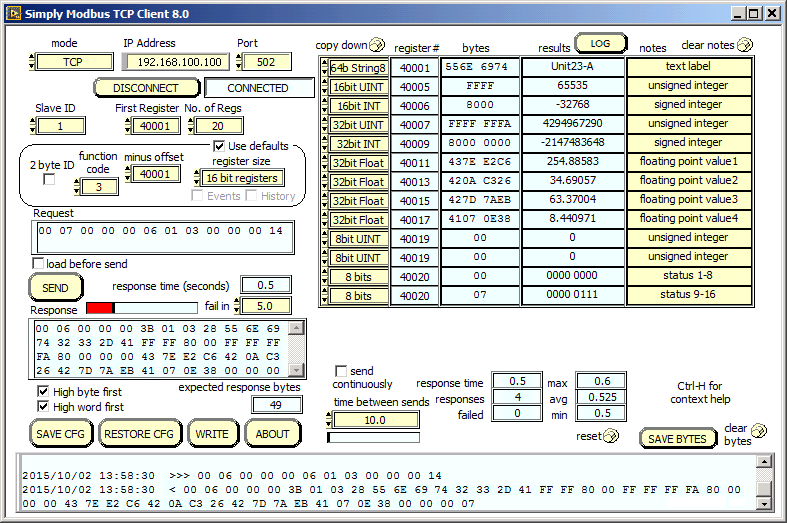This screenshot has width=787, height=523.
Task: Click the CONNECTED status indicator
Action: (258, 88)
